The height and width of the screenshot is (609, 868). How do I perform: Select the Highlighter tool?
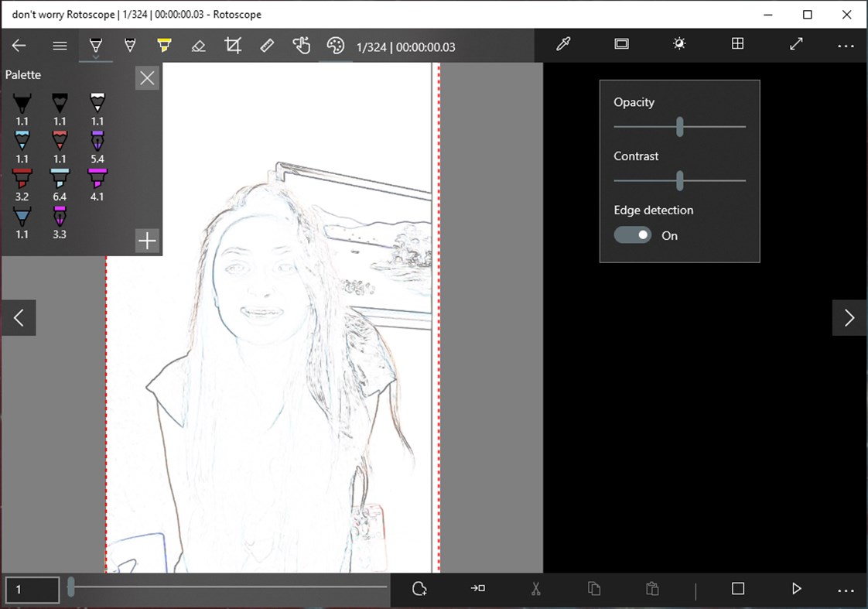pos(164,46)
